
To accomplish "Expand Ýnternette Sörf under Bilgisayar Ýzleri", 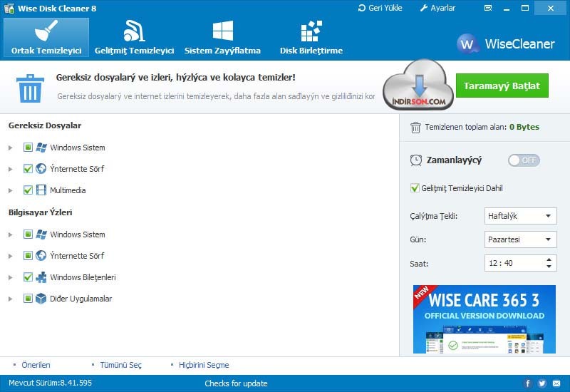I will (x=11, y=256).
